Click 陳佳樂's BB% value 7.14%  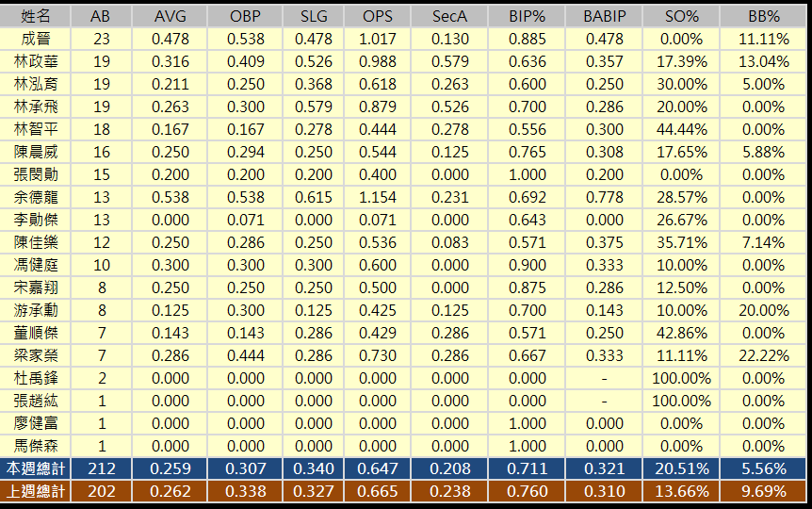pyautogui.click(x=764, y=242)
